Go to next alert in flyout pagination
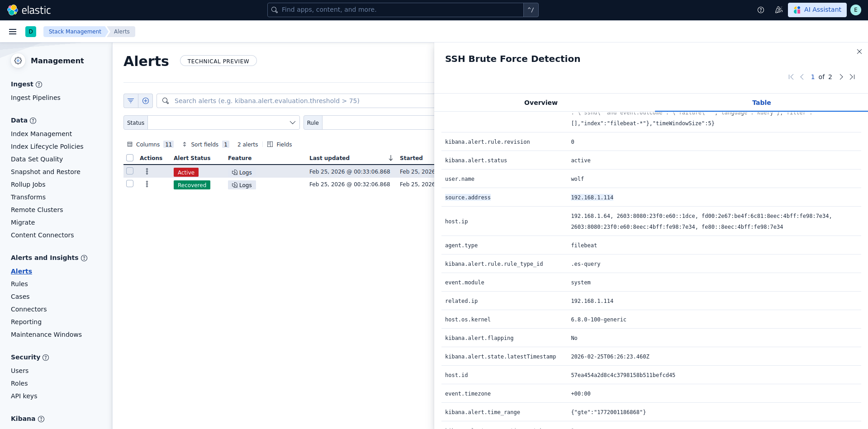Image resolution: width=868 pixels, height=429 pixels. coord(841,77)
